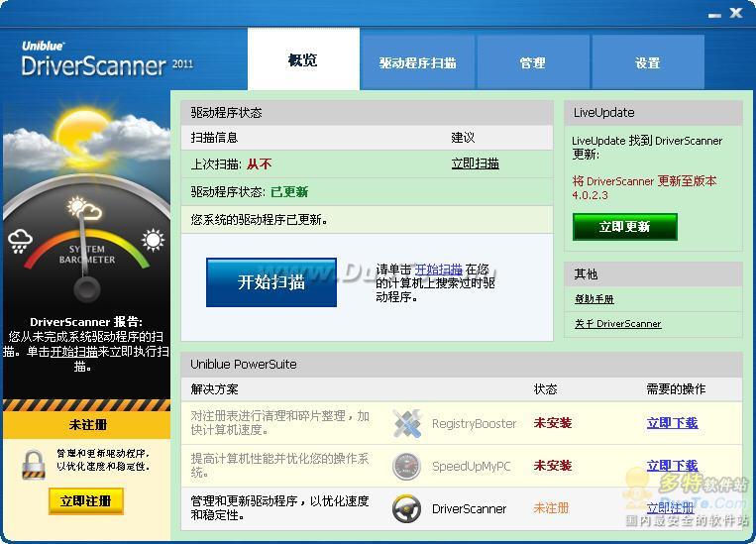Click the red 从不 last scan value
The width and height of the screenshot is (756, 544).
click(x=260, y=164)
